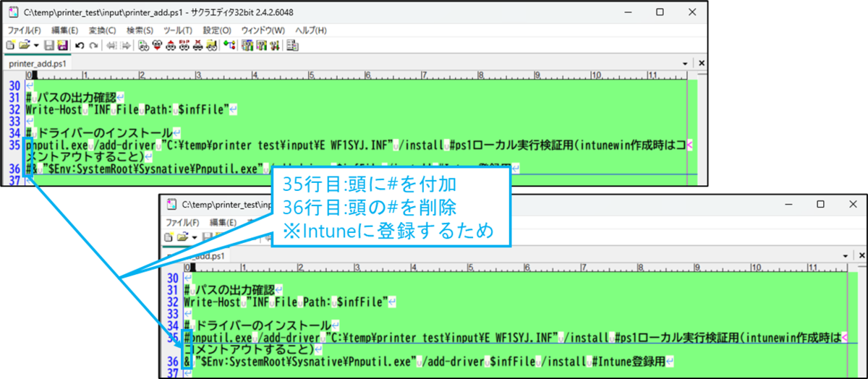
Task: Click line '& "$Env:SystemRoot' with #Intune登録用
Action: point(428,361)
